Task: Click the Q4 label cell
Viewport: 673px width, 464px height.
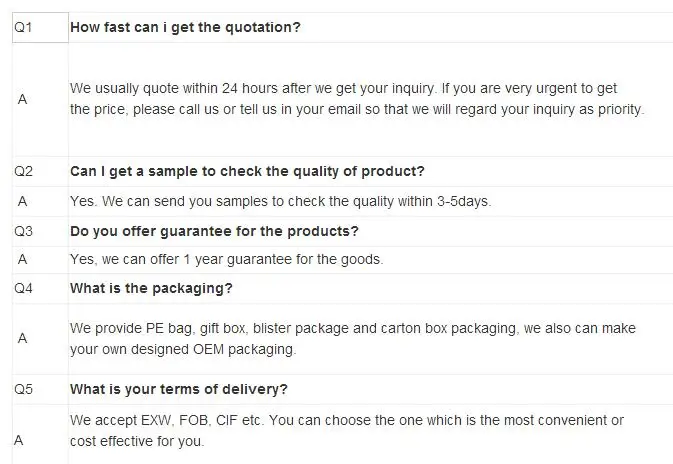Action: pos(23,289)
